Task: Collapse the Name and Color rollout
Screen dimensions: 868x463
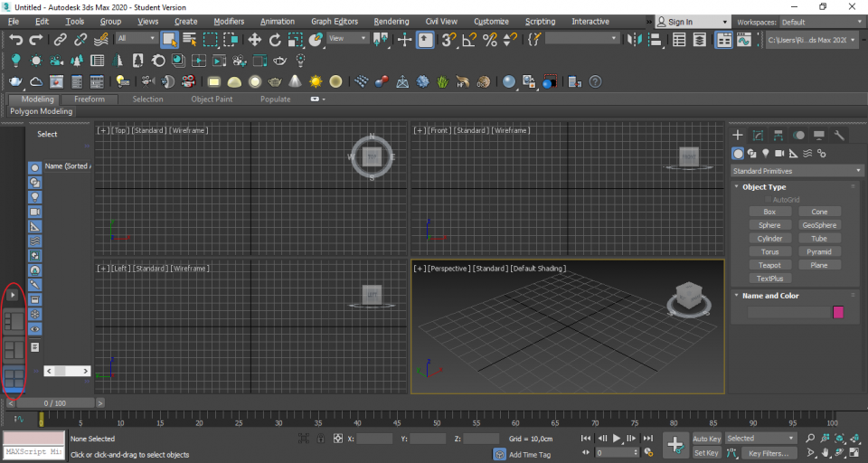Action: [x=736, y=295]
